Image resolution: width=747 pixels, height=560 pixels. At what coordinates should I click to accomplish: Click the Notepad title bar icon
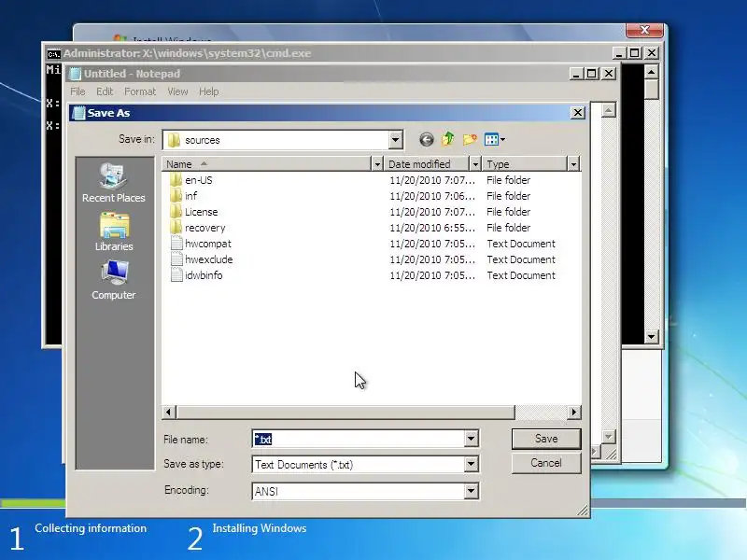coord(75,74)
